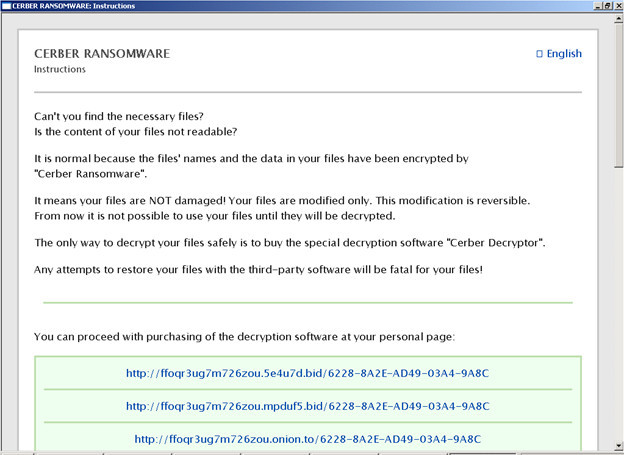Click the title bar text 'CERBER RANSOMWARE: Instructions'

click(x=73, y=6)
